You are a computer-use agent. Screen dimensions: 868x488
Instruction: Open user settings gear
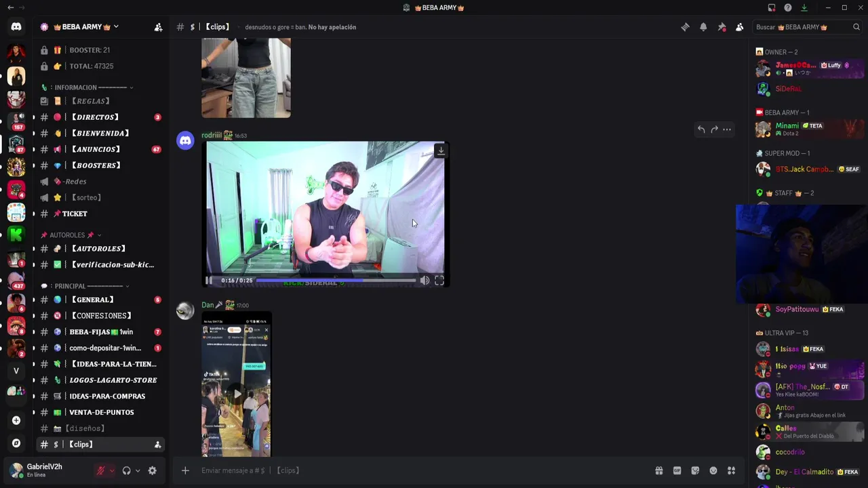coord(152,470)
